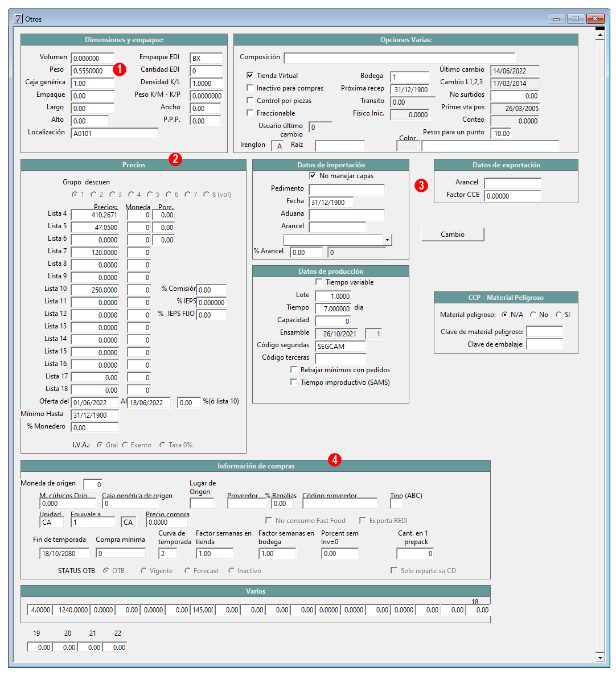Click the Clave de material peligroso field
The image size is (616, 675).
coord(544,331)
